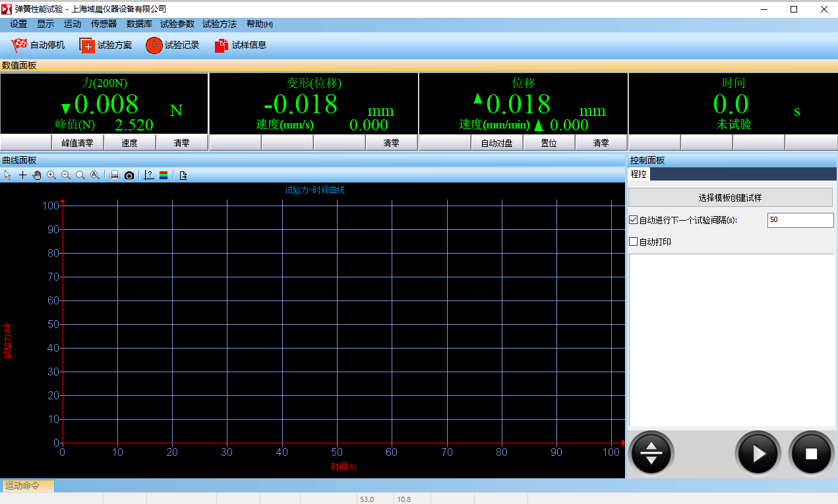Open the 传感器 menu

pyautogui.click(x=104, y=24)
